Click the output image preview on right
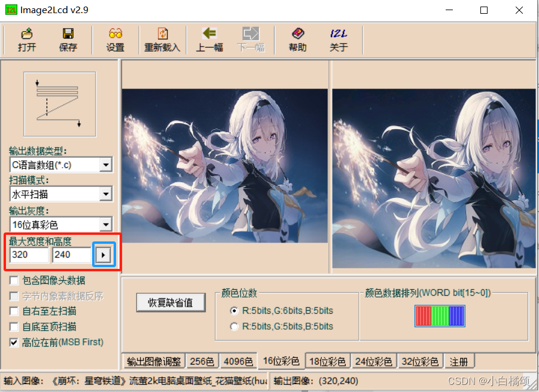The image size is (539, 392). 434,179
